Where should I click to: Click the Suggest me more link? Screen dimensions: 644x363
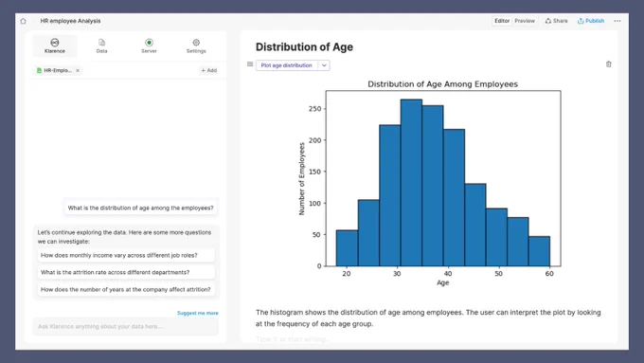198,314
